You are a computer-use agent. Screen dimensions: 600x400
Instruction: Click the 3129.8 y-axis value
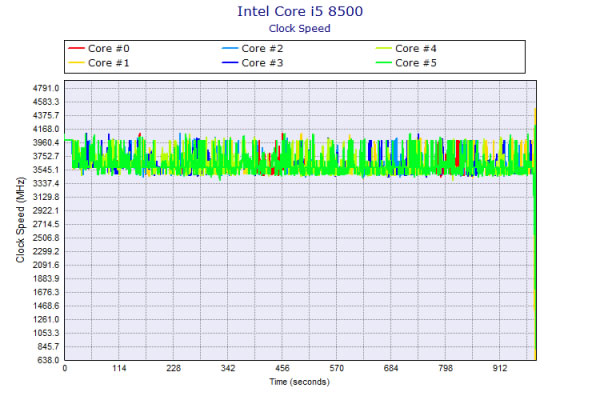pyautogui.click(x=46, y=197)
